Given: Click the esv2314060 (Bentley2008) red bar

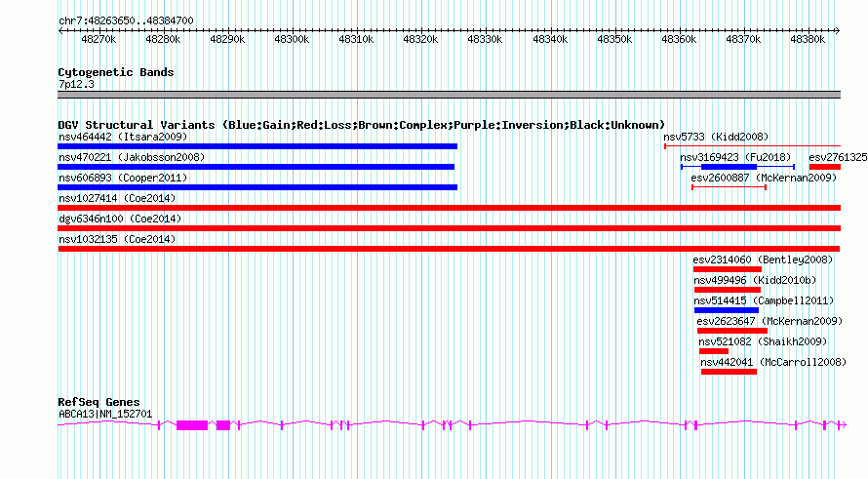Looking at the screenshot, I should coord(728,269).
